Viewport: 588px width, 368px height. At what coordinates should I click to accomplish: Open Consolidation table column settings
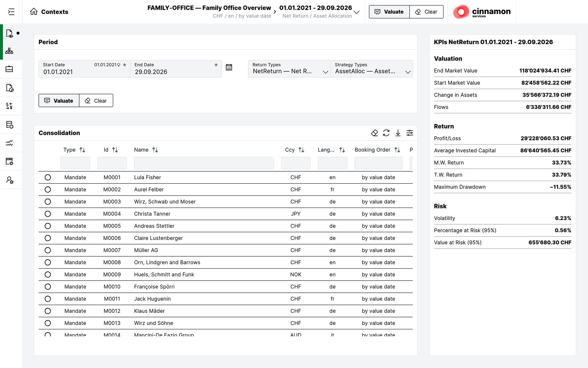pos(410,133)
